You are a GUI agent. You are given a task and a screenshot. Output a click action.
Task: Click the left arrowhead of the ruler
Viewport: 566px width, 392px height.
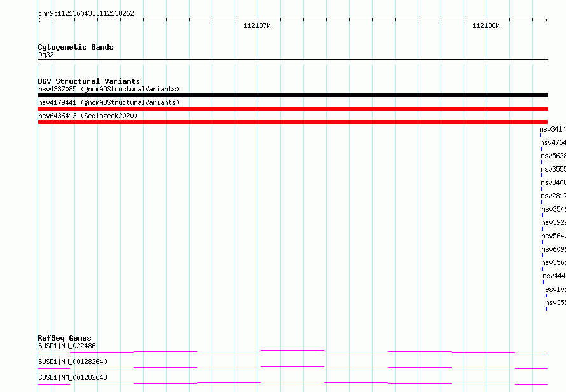pyautogui.click(x=39, y=20)
